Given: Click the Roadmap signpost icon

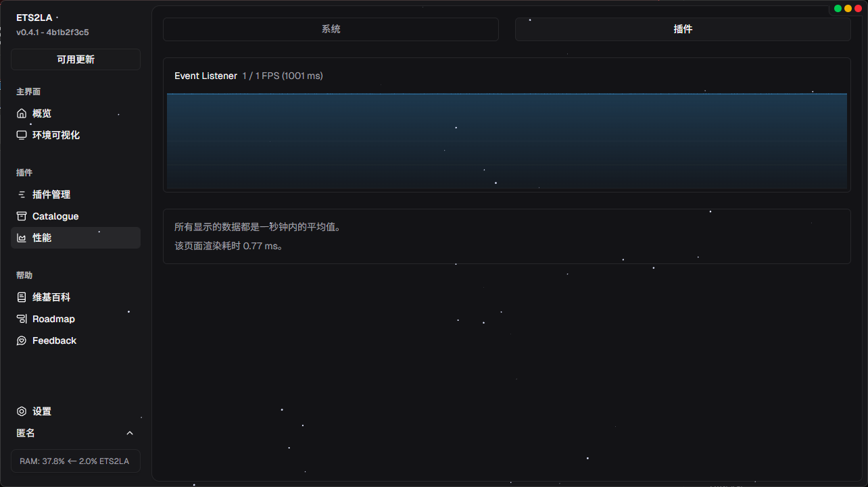Looking at the screenshot, I should tap(22, 319).
